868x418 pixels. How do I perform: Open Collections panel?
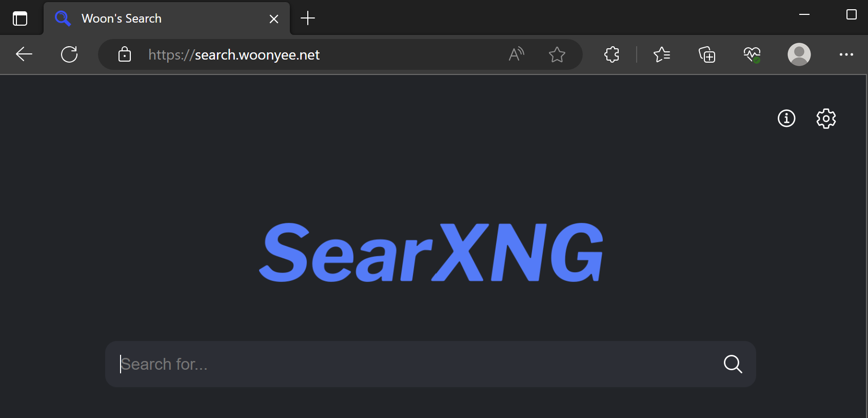point(707,54)
